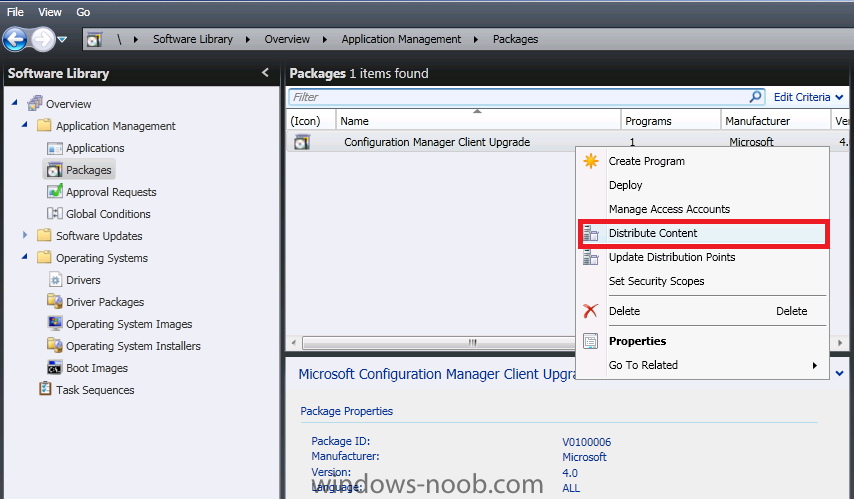Click the scrollbar left arrow
This screenshot has width=854, height=499.
tap(294, 343)
